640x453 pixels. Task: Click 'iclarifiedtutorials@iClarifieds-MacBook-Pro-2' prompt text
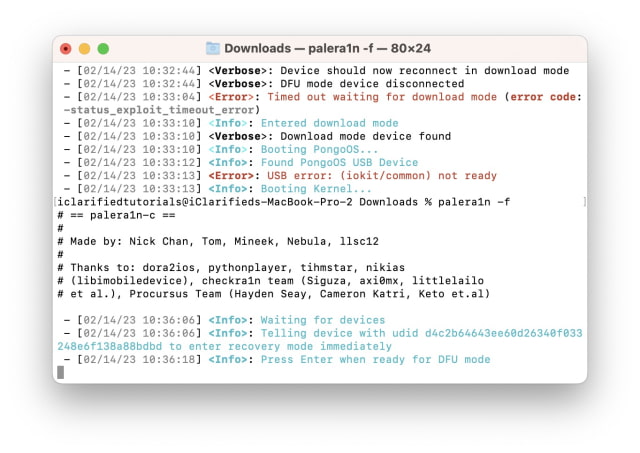[x=205, y=202]
